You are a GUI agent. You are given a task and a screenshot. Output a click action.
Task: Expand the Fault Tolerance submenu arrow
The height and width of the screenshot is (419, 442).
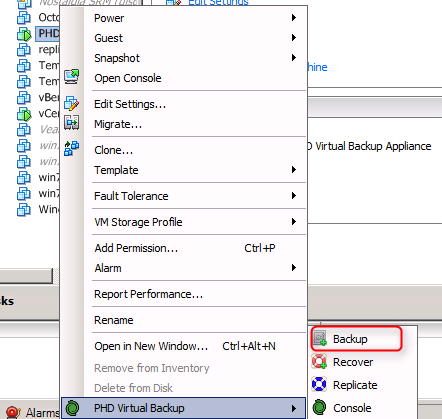click(294, 196)
